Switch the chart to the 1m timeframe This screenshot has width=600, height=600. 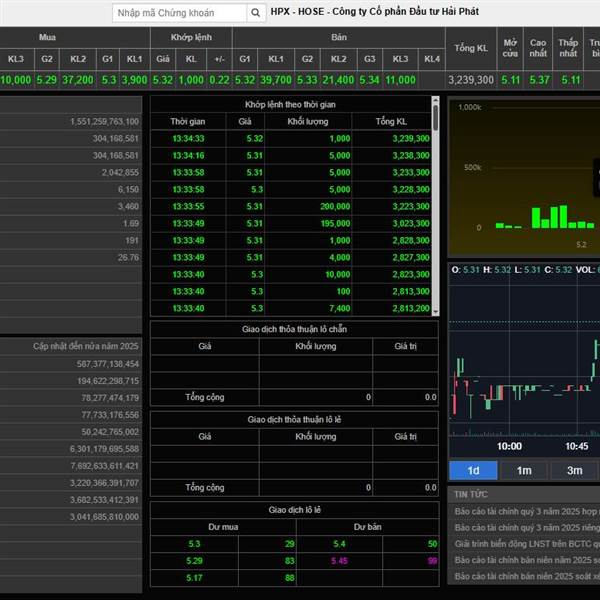tap(524, 470)
